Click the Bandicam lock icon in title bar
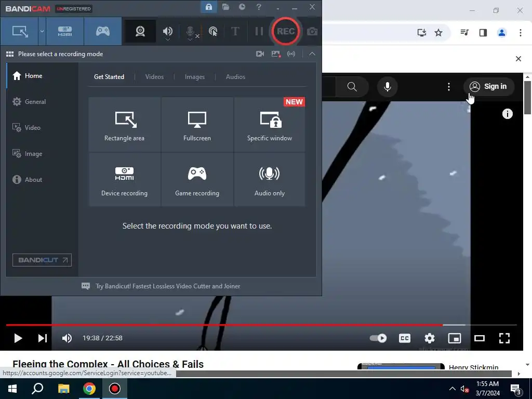The height and width of the screenshot is (399, 532). pos(209,7)
